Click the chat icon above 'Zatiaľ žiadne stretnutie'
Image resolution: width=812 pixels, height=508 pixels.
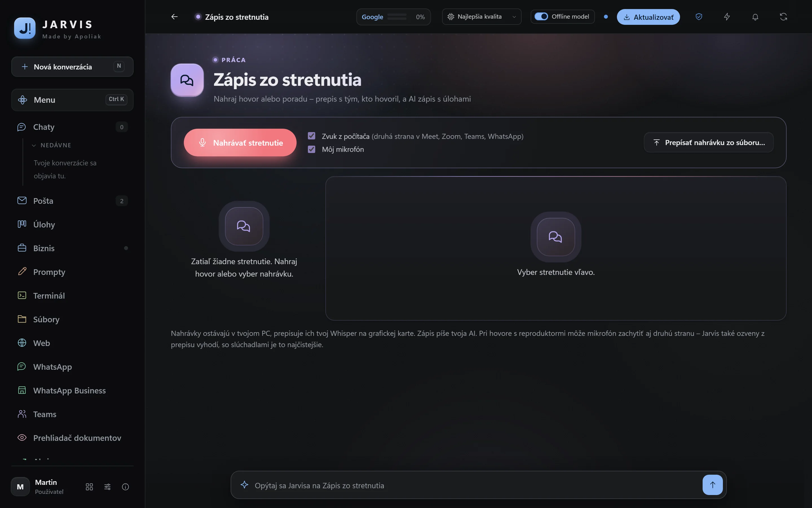click(244, 226)
